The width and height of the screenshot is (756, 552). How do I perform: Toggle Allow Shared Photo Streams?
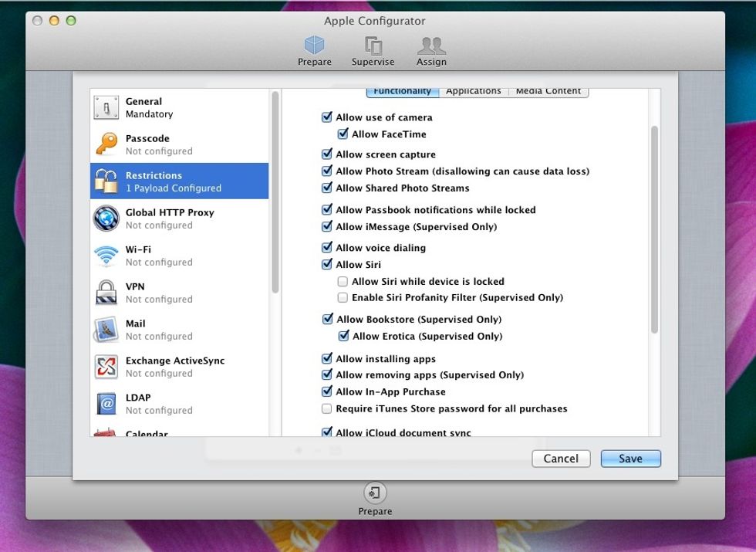(327, 188)
